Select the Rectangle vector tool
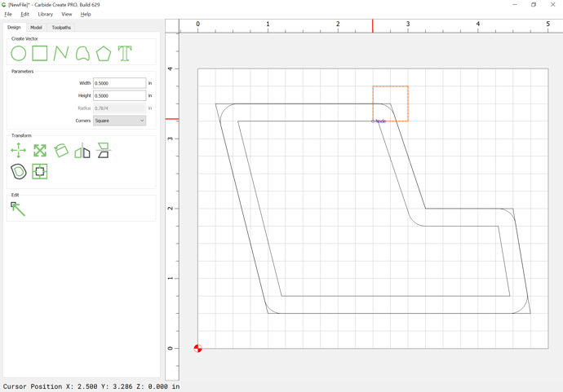The height and width of the screenshot is (392, 563). [40, 54]
